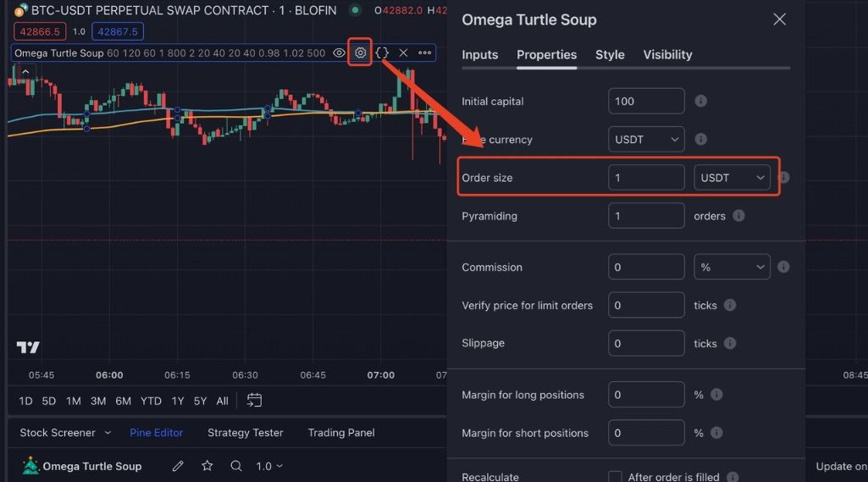This screenshot has height=482, width=868.
Task: Open the Base currency USDT dropdown
Action: tap(646, 139)
